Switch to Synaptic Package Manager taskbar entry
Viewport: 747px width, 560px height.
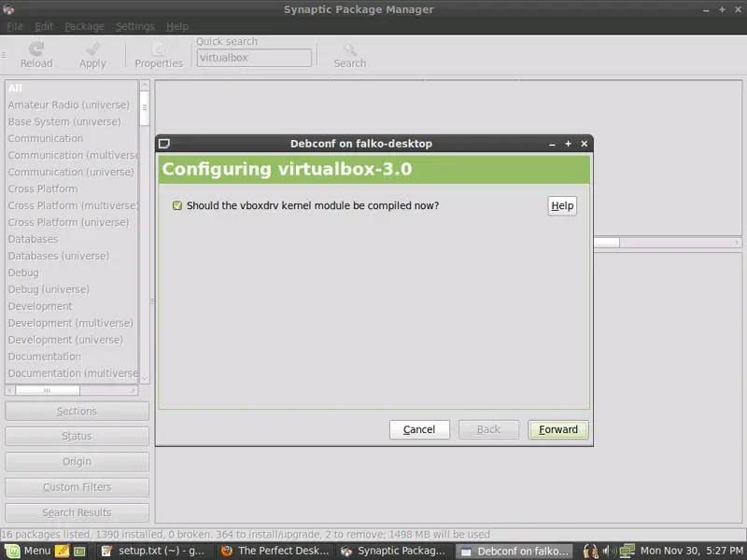click(x=394, y=551)
